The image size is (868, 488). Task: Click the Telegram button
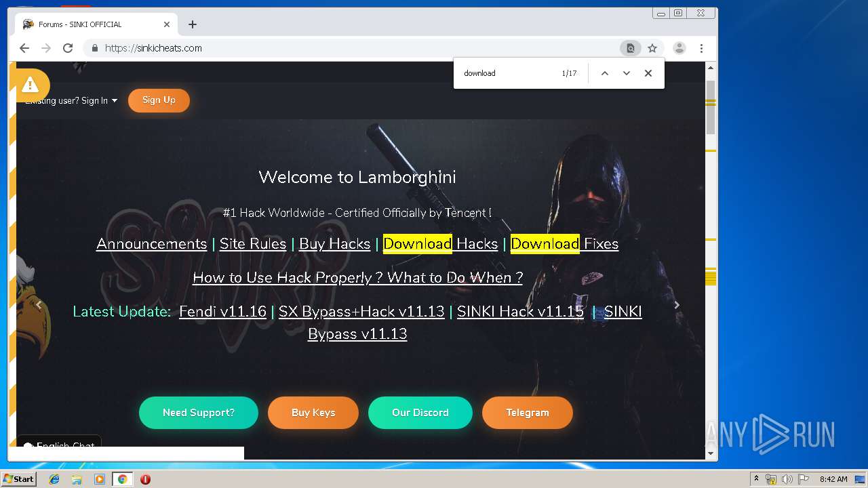[528, 413]
